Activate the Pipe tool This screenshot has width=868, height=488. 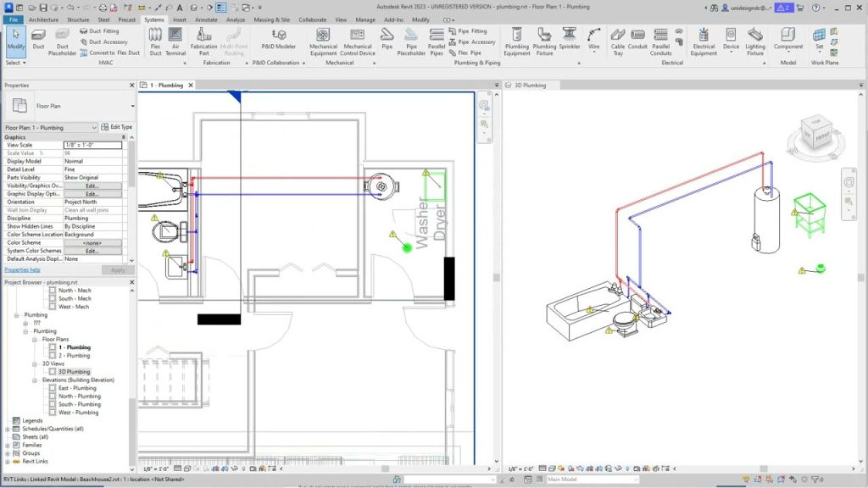click(x=387, y=39)
